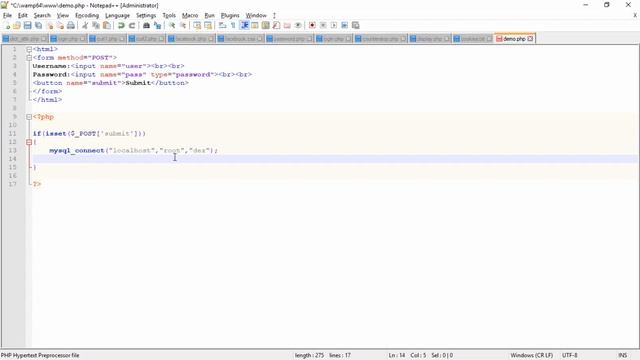Image resolution: width=640 pixels, height=360 pixels.
Task: Click 'length : 275' in status bar
Action: point(309,356)
